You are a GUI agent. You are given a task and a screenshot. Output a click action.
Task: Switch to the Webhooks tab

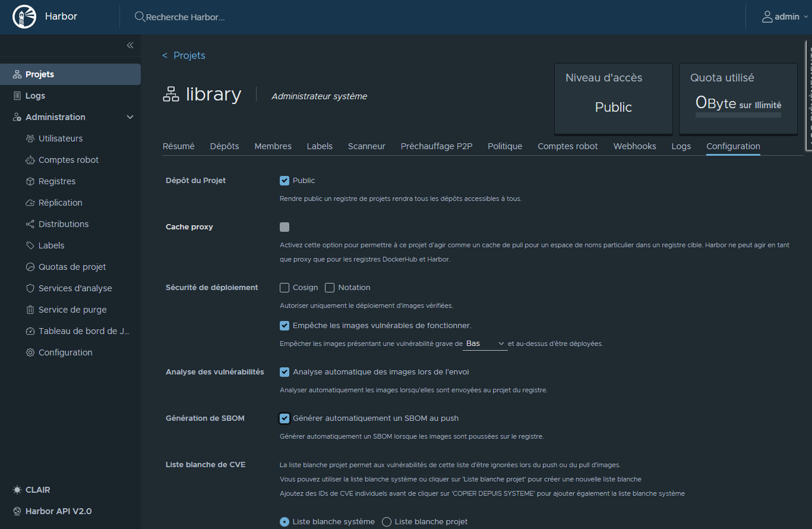pos(634,146)
